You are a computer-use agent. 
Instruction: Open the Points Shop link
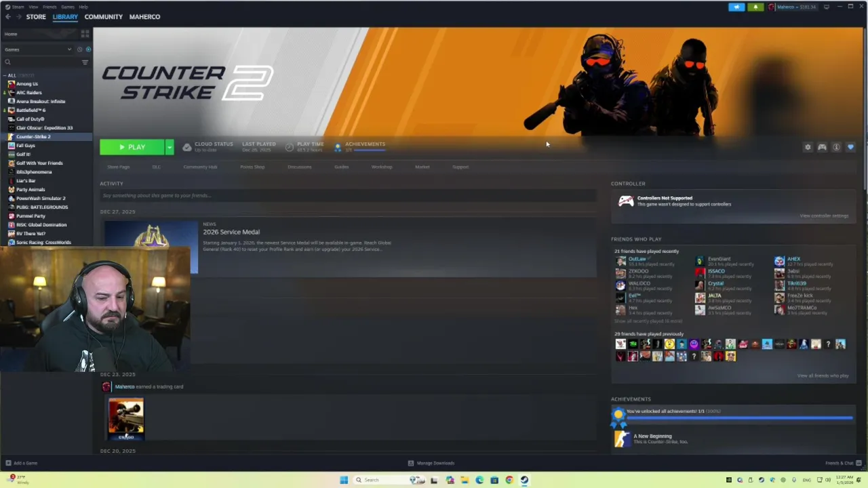click(252, 167)
